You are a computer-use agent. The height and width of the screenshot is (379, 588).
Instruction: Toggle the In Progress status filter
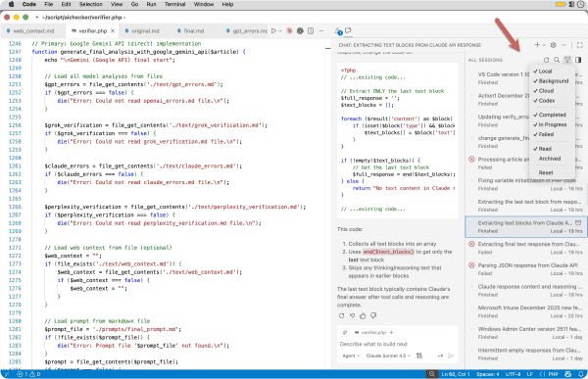(x=551, y=124)
